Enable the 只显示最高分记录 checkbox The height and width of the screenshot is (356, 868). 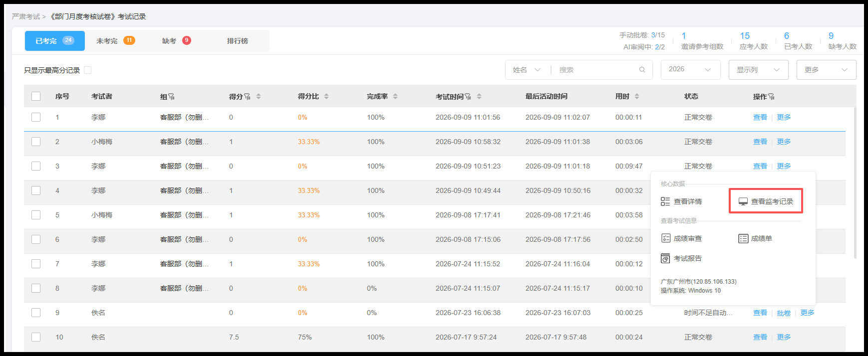[88, 70]
